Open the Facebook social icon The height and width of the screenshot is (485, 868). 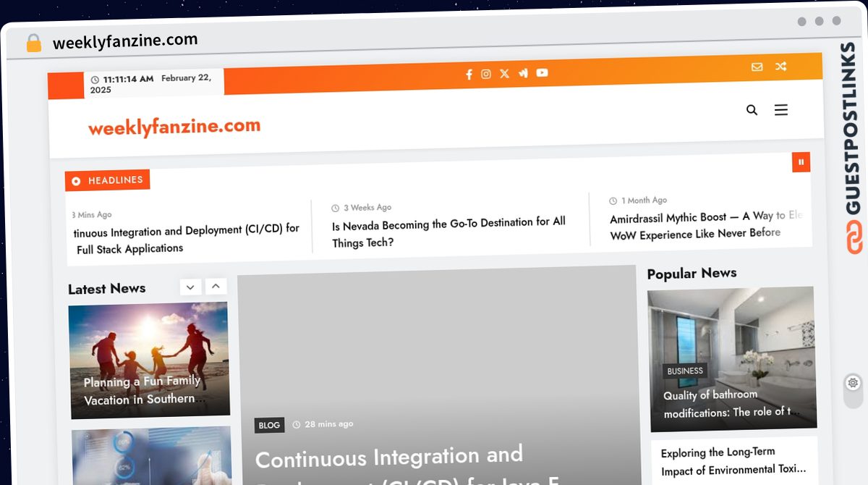[x=469, y=74]
